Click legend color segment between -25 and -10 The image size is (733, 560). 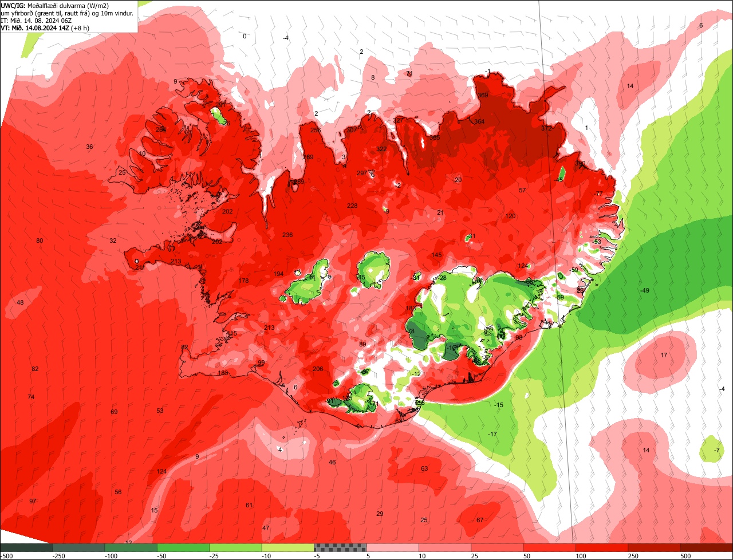pos(235,547)
